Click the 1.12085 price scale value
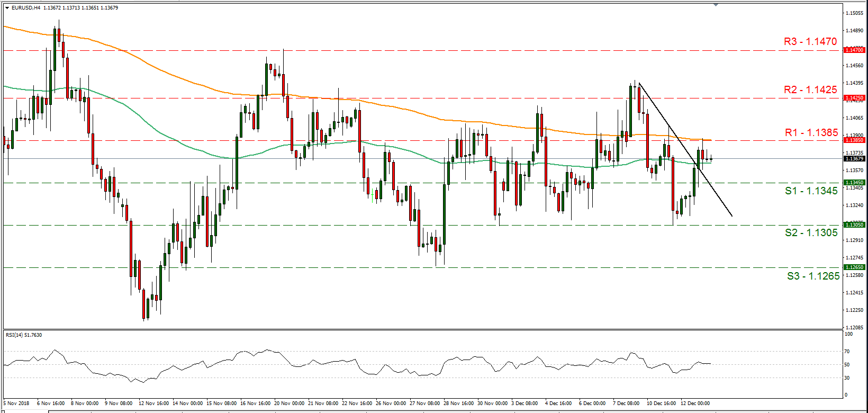This screenshot has height=413, width=868. click(855, 328)
